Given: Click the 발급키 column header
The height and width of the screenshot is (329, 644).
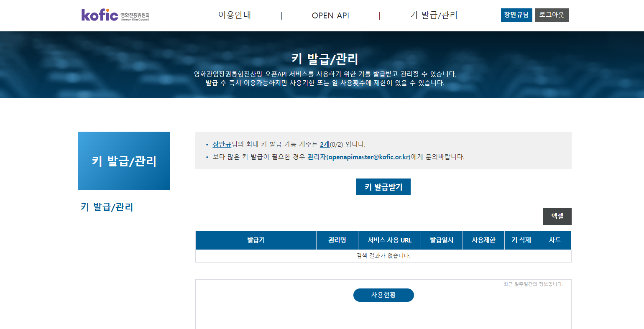Looking at the screenshot, I should point(256,240).
